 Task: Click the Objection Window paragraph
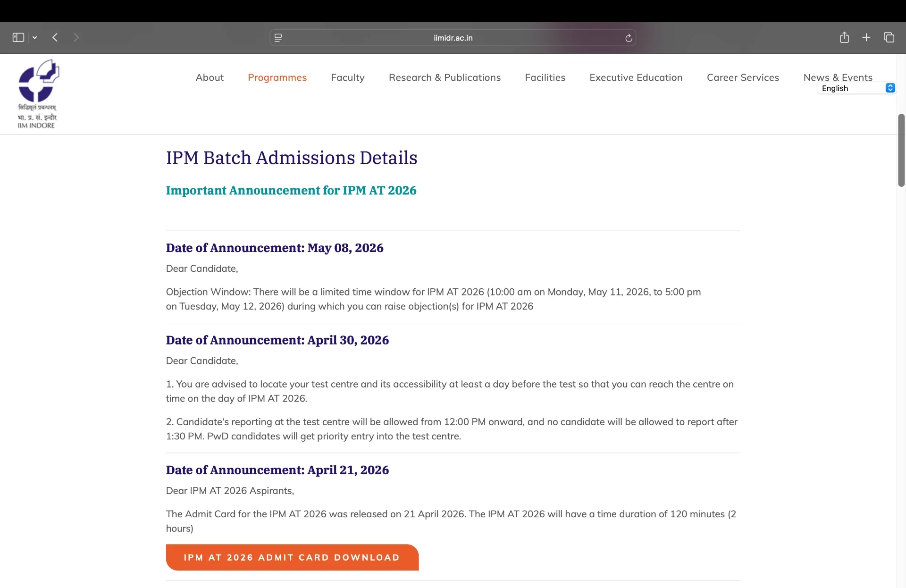[x=434, y=299]
